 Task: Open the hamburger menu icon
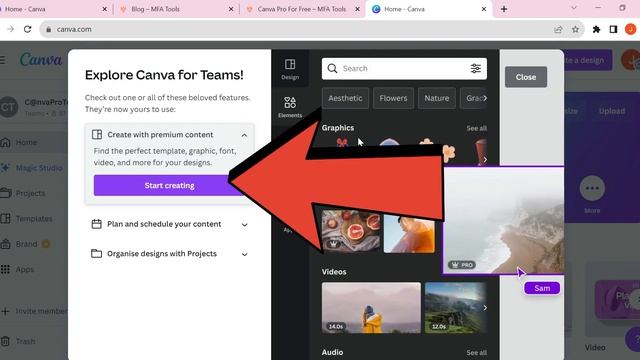pos(3,60)
